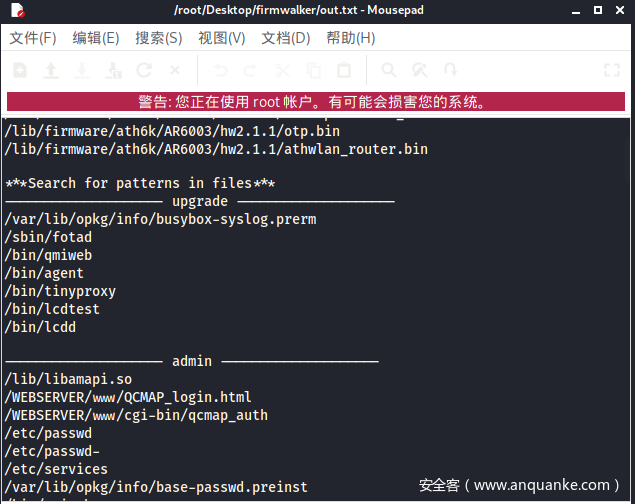Open the 文件(F) menu
Screen dimensions: 635x504
pyautogui.click(x=33, y=38)
